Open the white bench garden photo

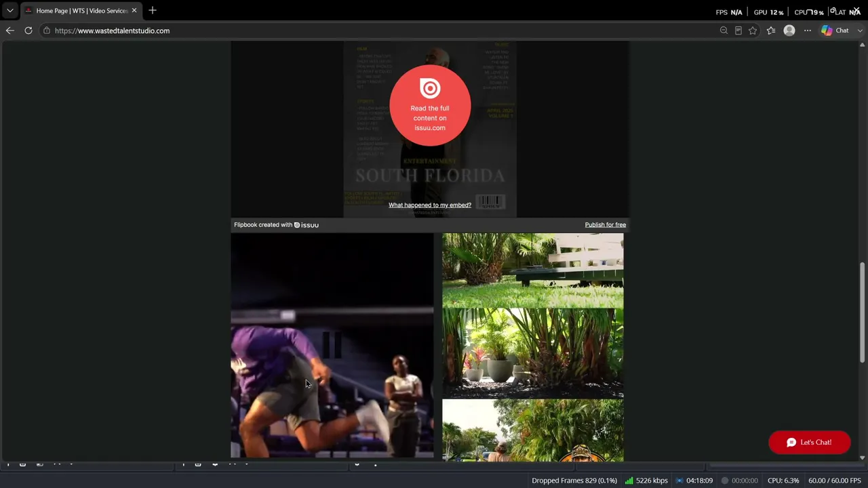(x=533, y=271)
